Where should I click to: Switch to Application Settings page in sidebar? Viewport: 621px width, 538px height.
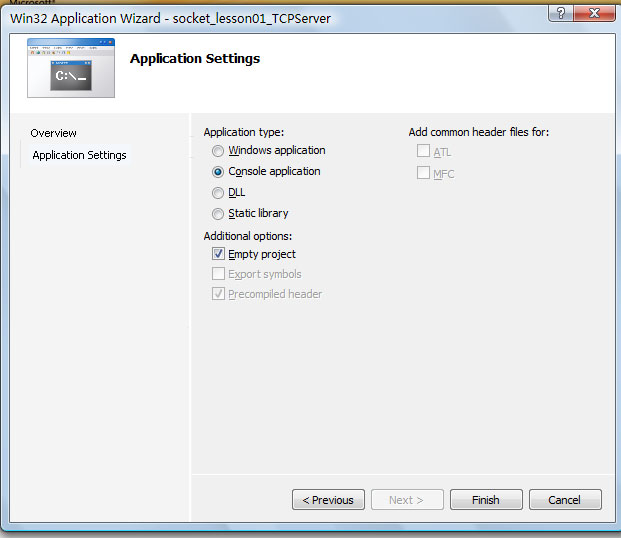pos(80,155)
